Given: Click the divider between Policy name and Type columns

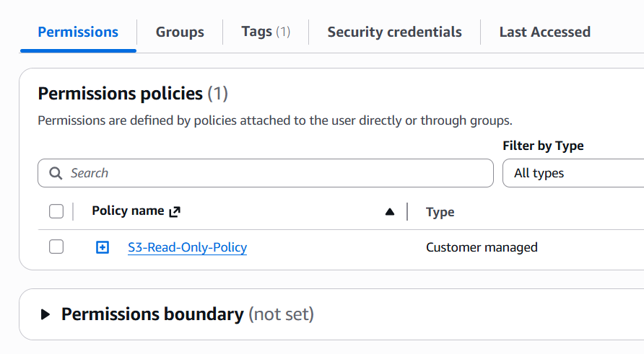Looking at the screenshot, I should (x=407, y=212).
